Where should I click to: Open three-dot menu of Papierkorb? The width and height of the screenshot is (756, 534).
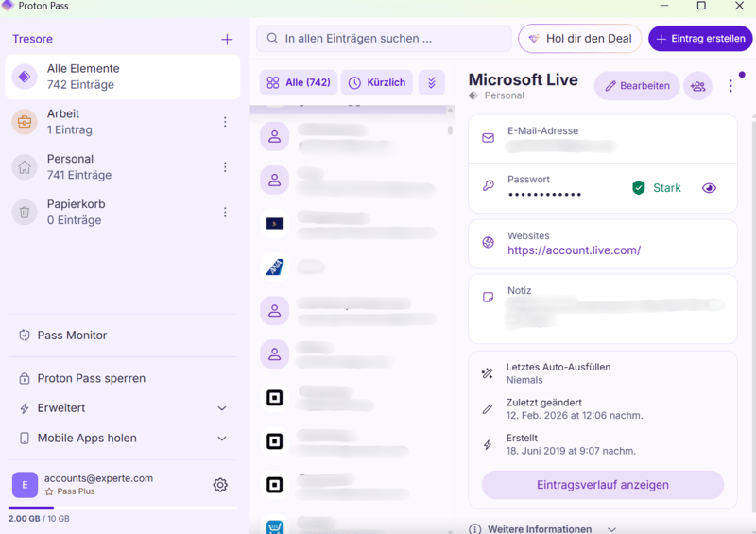225,213
